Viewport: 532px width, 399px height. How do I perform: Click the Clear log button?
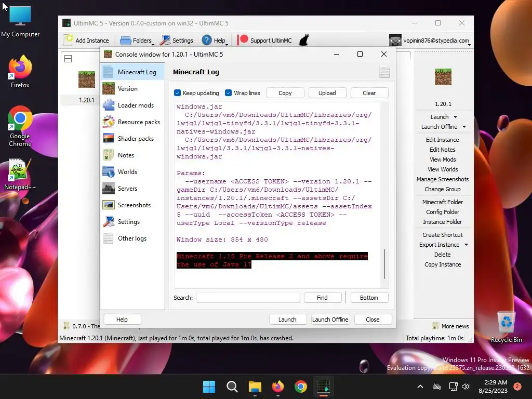point(369,93)
